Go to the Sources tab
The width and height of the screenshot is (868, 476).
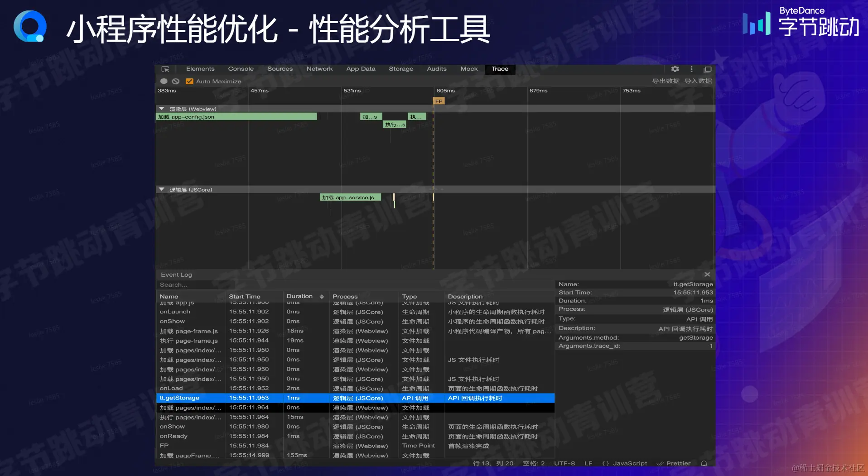[280, 69]
